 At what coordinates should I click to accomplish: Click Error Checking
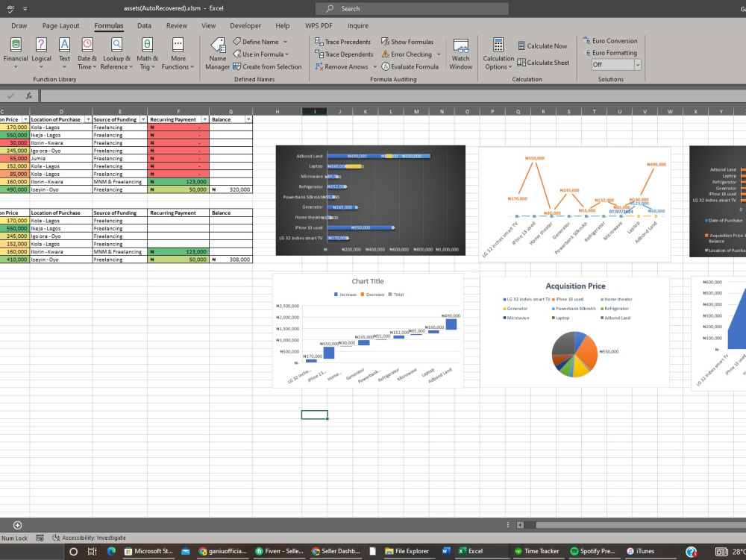tap(407, 54)
